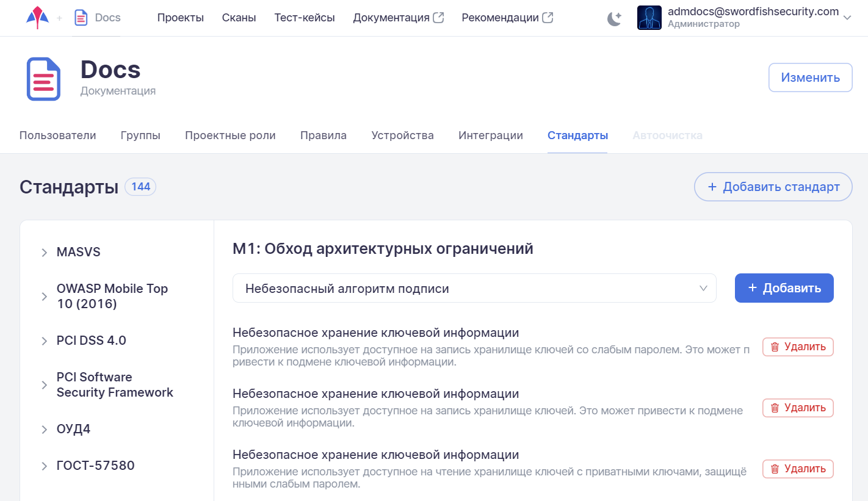Click the large Docs project icon
Viewport: 868px width, 501px height.
pyautogui.click(x=43, y=79)
